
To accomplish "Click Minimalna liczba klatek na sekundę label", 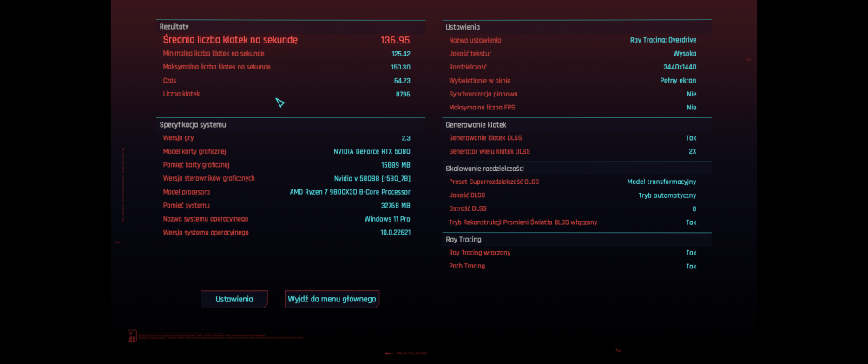I will tap(214, 54).
